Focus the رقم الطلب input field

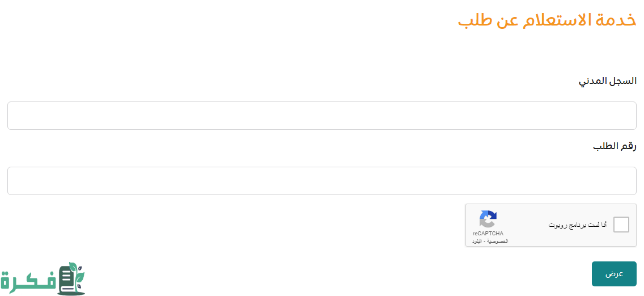pos(322,181)
